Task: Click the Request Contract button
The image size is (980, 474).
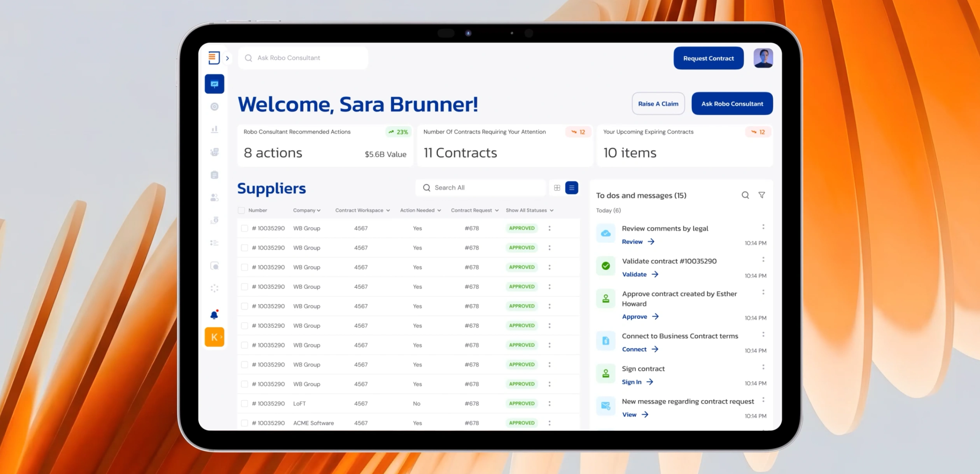Action: point(709,58)
